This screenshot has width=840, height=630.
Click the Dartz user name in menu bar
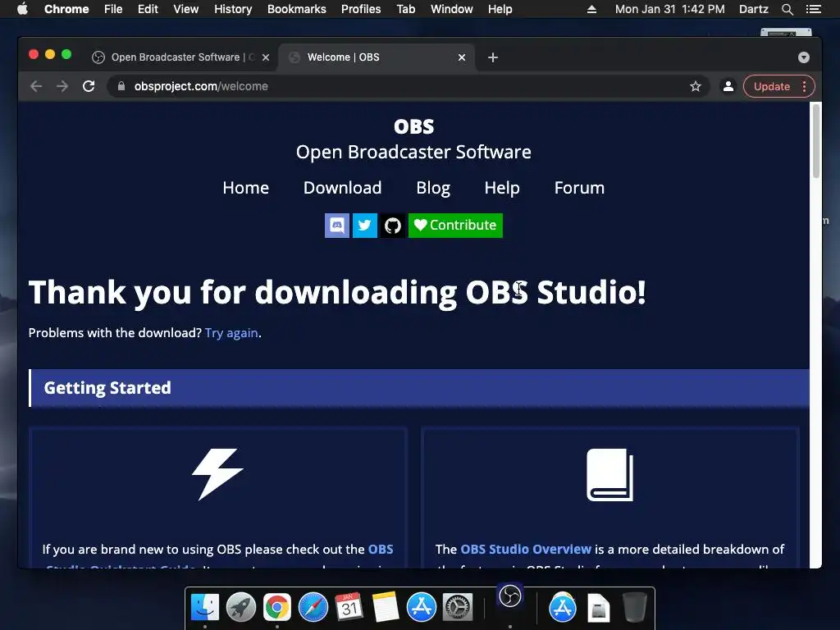(754, 9)
